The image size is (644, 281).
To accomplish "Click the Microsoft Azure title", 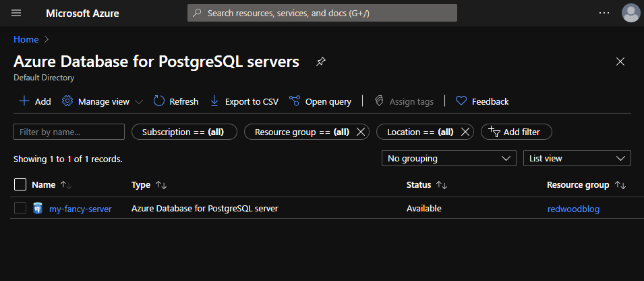I will pyautogui.click(x=82, y=13).
